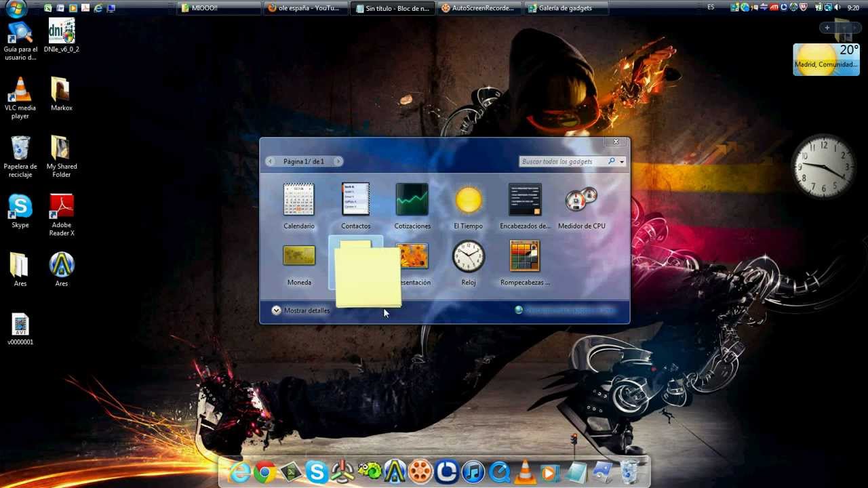
Task: Open DNIe_v6_0_2 desktop icon
Action: point(62,36)
